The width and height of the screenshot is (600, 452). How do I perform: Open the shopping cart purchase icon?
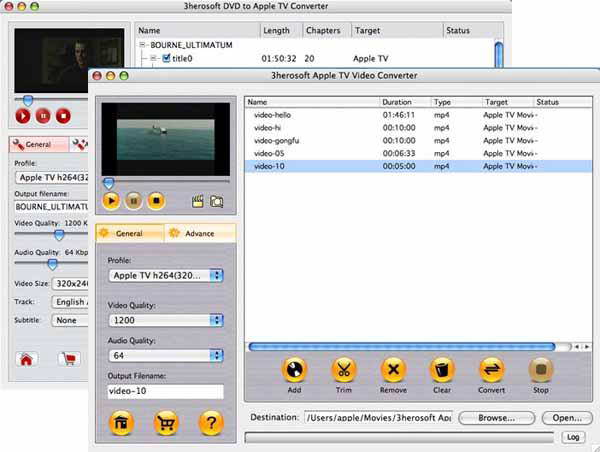[165, 424]
